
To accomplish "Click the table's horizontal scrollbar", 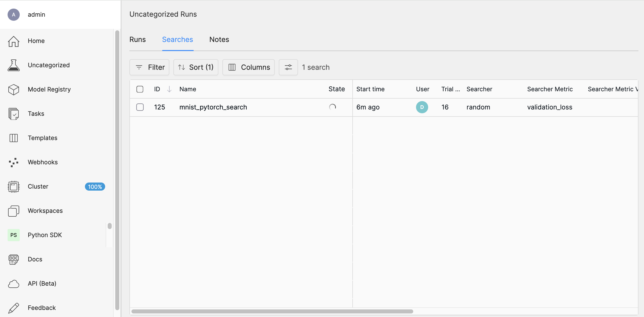I will pos(272,311).
